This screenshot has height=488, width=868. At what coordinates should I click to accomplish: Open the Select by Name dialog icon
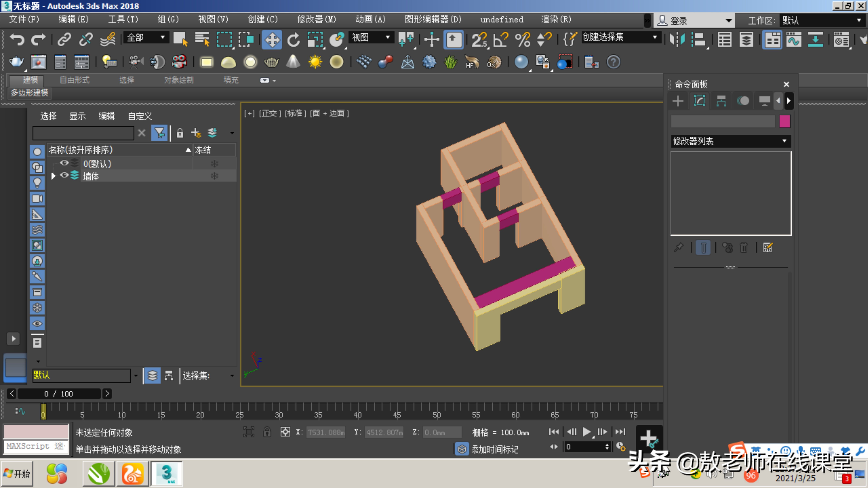click(201, 39)
